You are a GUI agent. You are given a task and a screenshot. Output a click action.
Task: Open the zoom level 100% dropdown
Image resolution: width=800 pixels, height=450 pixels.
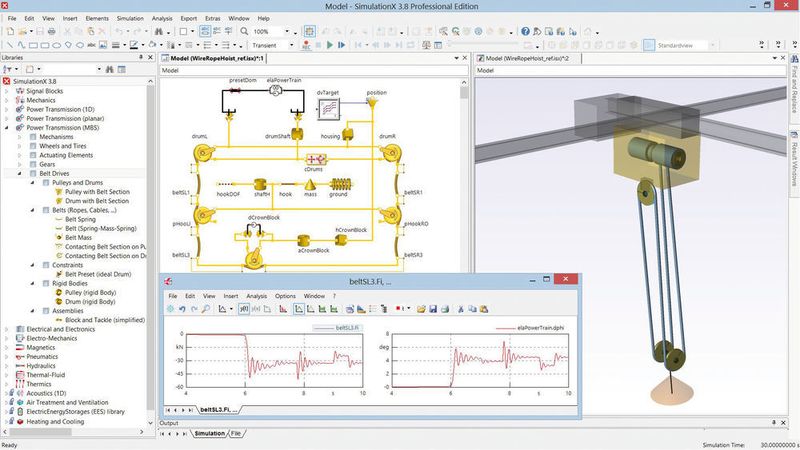287,32
